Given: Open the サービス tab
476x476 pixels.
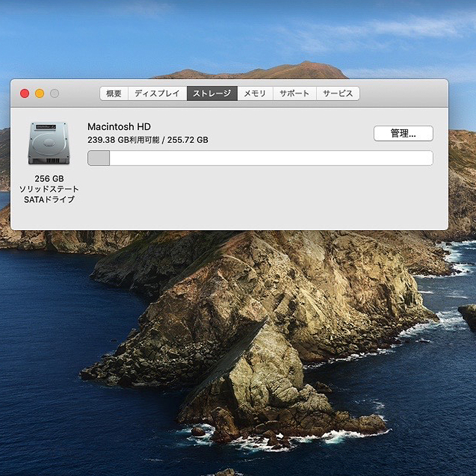Looking at the screenshot, I should 338,93.
